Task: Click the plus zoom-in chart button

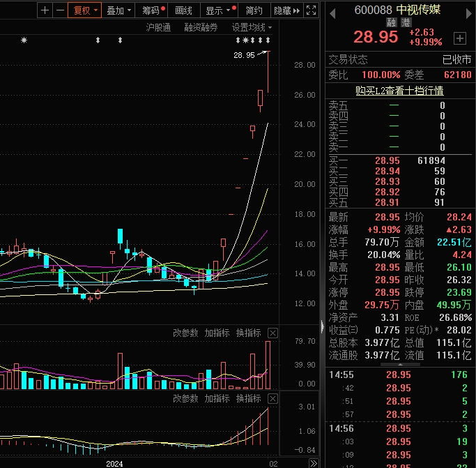Action: pyautogui.click(x=45, y=10)
